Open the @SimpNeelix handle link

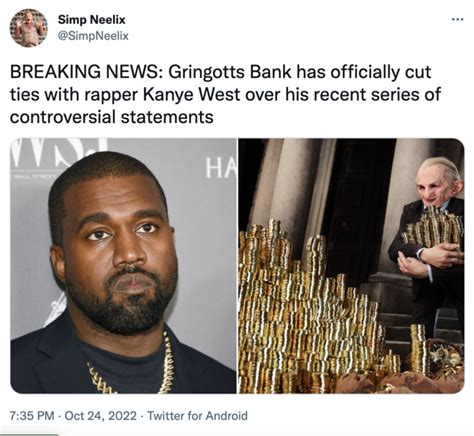tap(93, 36)
